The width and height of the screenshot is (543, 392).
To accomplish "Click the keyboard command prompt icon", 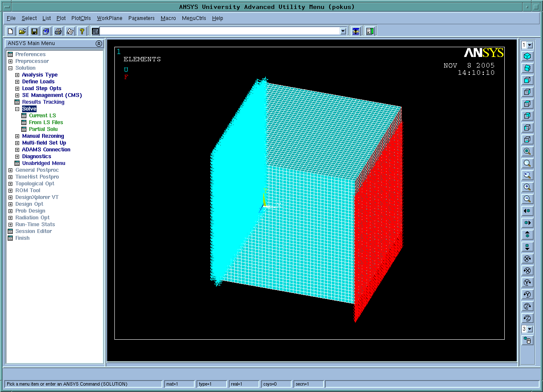I will point(95,31).
